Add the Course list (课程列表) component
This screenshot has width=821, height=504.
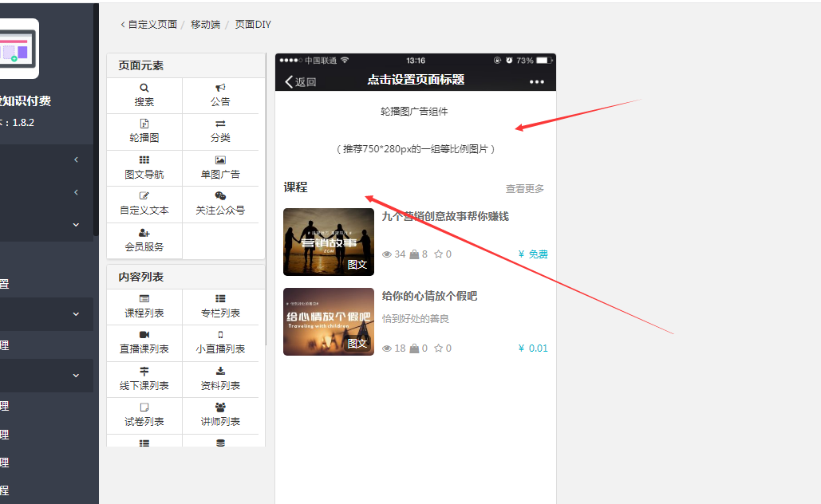coord(144,306)
